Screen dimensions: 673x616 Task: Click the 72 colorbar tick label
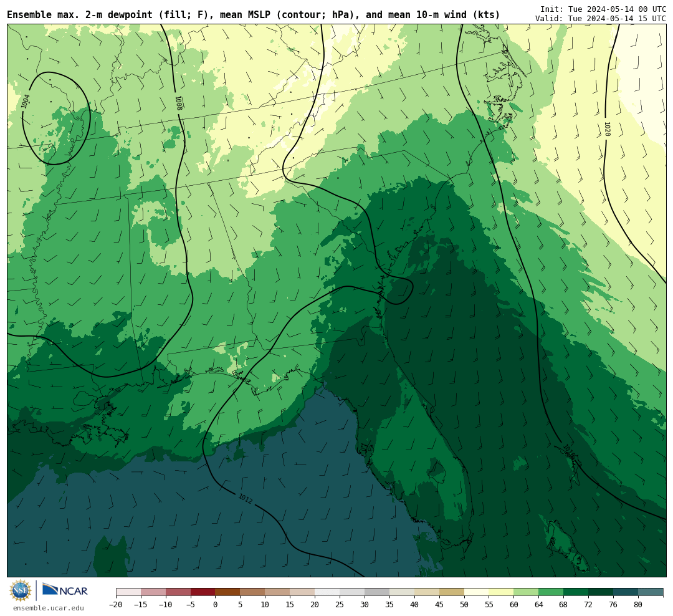(589, 604)
